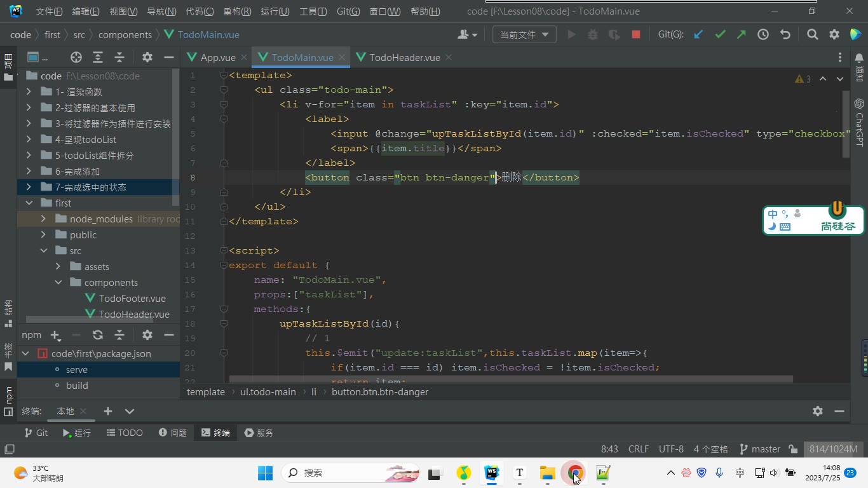Roll back changes with the undo arrow icon
868x488 pixels.
(x=785, y=35)
